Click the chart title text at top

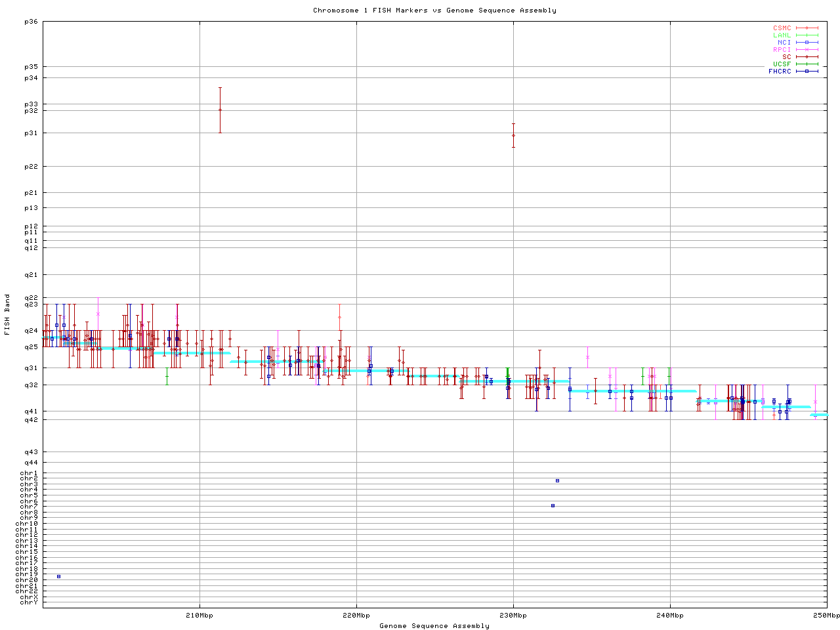tap(434, 10)
